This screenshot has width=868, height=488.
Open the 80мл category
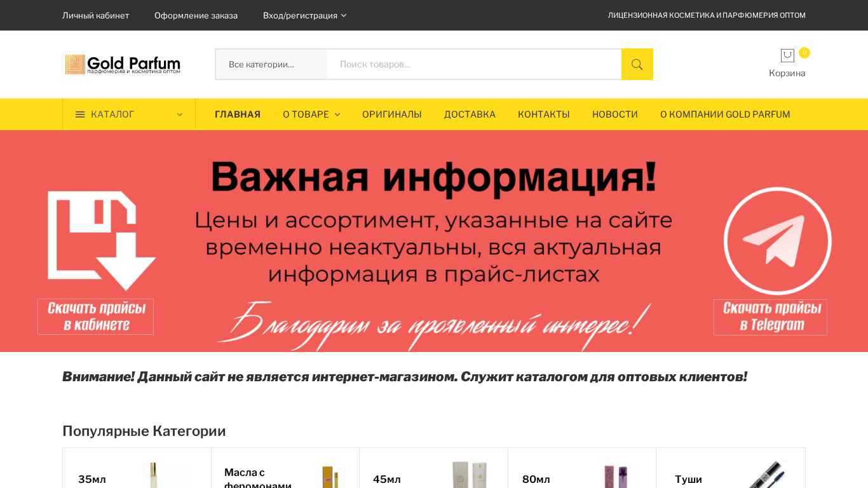[x=536, y=479]
